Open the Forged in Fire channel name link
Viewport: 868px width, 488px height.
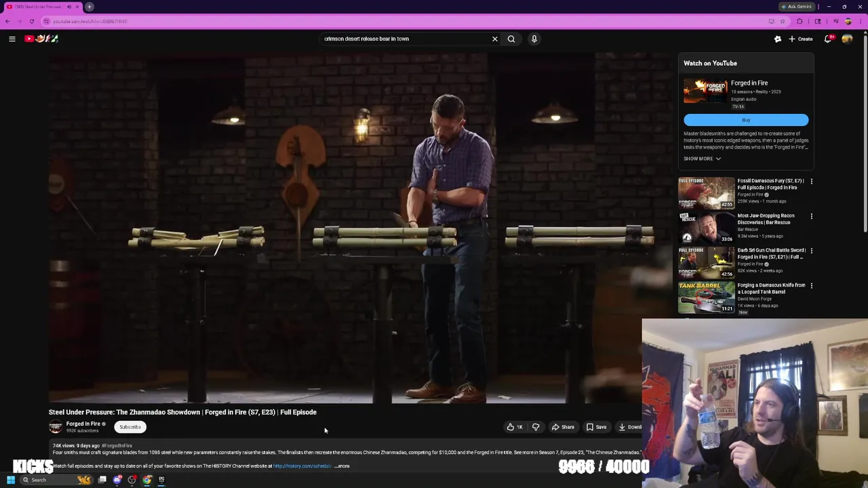click(x=83, y=424)
